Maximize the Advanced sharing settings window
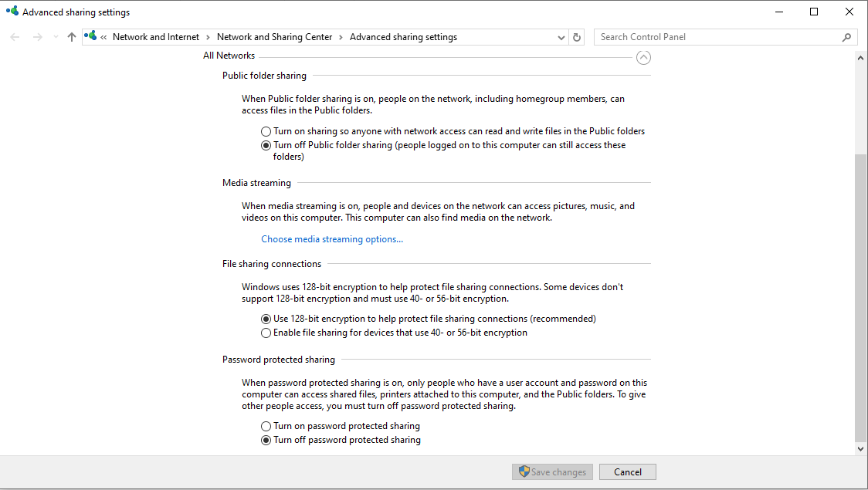 pyautogui.click(x=814, y=12)
